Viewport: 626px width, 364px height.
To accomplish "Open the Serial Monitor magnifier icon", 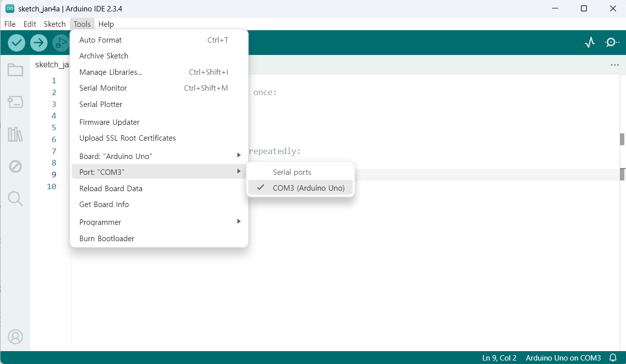I will point(612,43).
